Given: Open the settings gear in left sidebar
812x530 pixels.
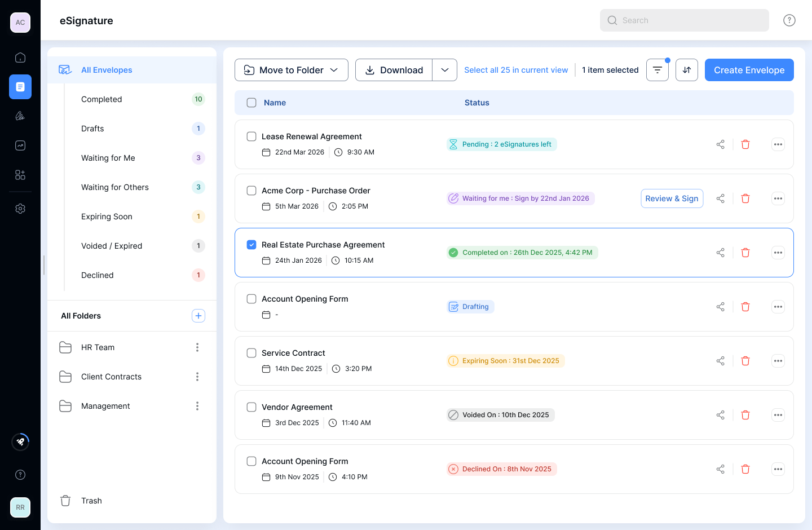Looking at the screenshot, I should 20,209.
